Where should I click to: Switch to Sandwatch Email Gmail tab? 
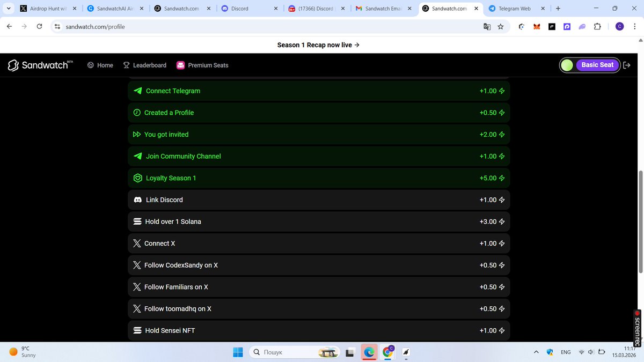pyautogui.click(x=383, y=9)
